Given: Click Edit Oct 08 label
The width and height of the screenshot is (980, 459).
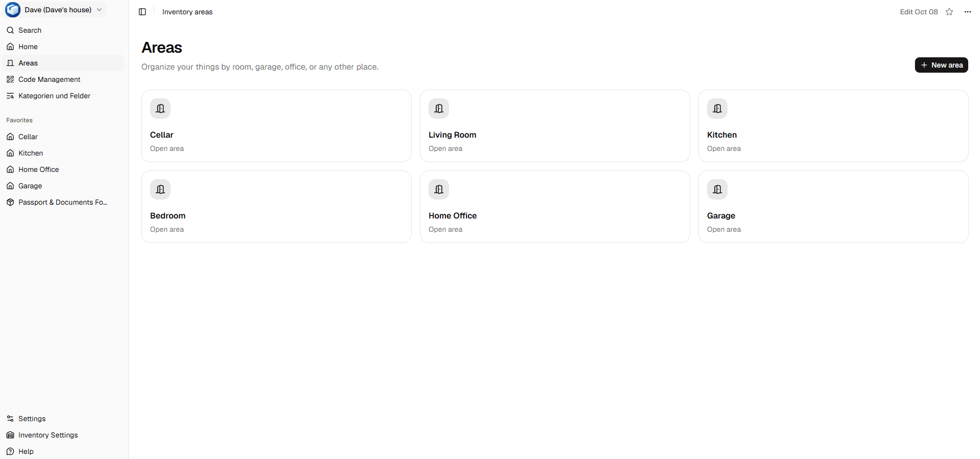Looking at the screenshot, I should [919, 12].
